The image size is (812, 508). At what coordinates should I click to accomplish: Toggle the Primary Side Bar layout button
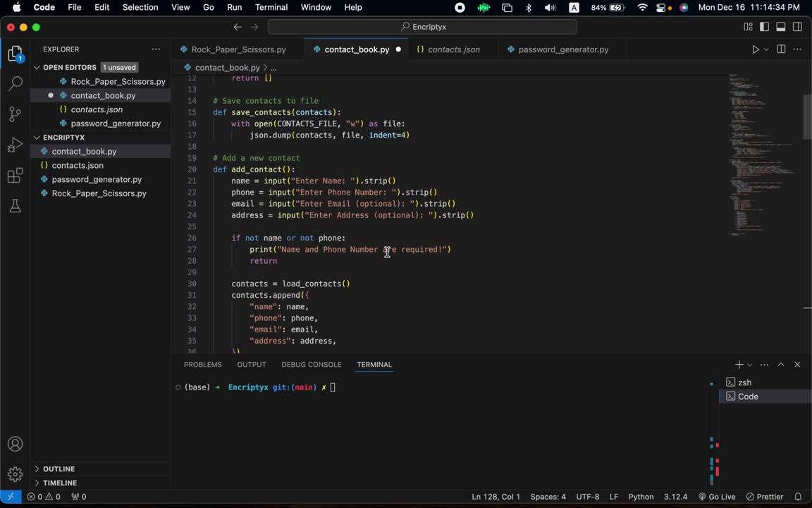click(x=765, y=27)
